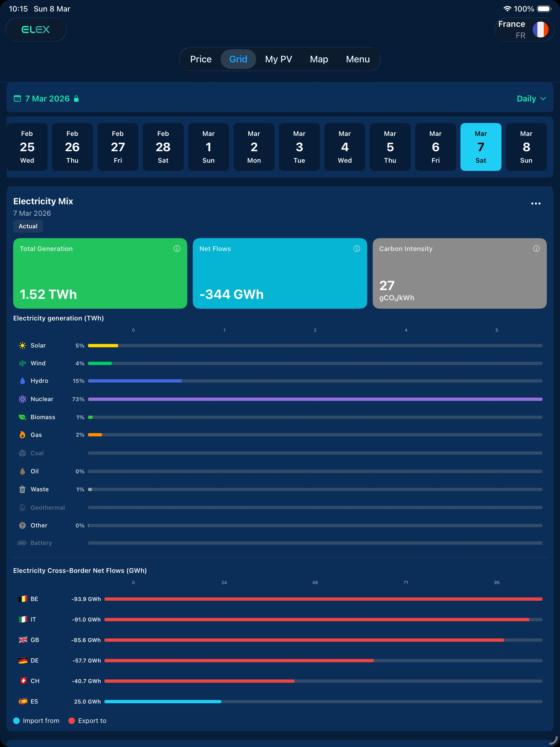
Task: Tap the ELEX logo
Action: click(x=36, y=30)
